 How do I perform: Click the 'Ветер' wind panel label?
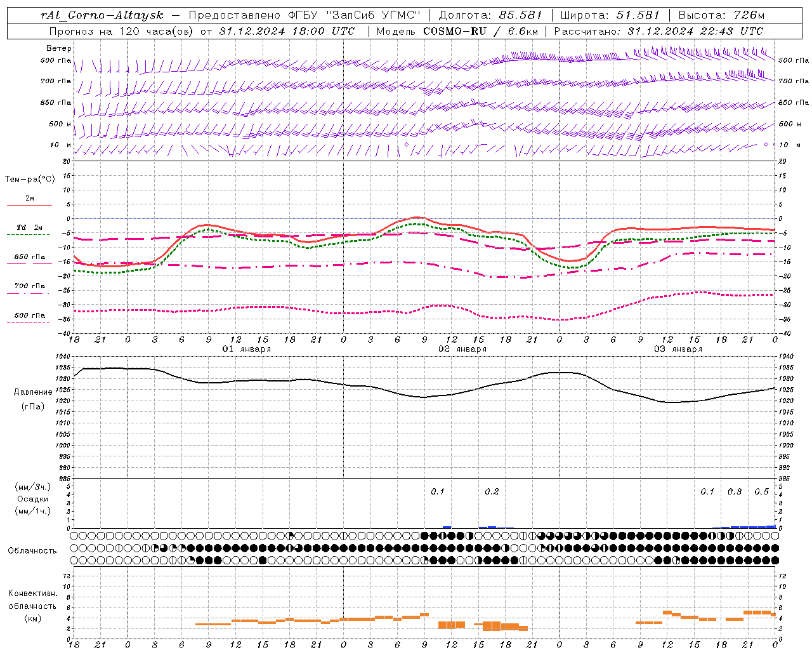click(59, 48)
